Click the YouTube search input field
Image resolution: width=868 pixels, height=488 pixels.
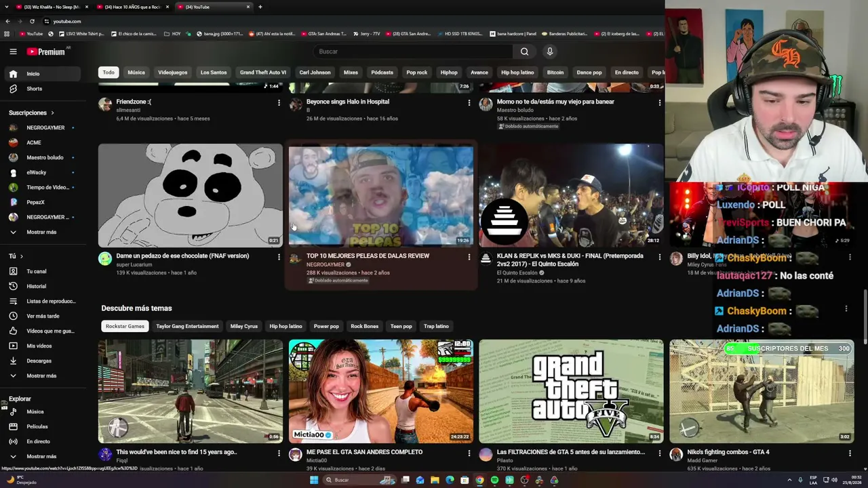(x=412, y=52)
